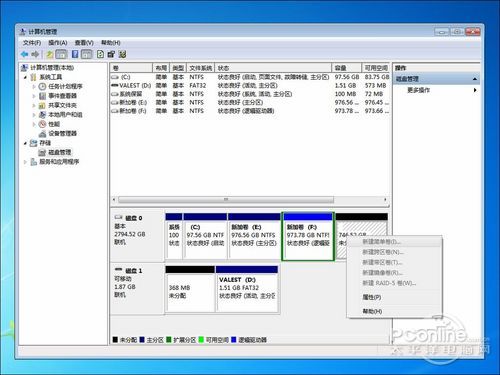
Task: Select the 新加卷 (E:) volume list row
Action: click(x=250, y=102)
